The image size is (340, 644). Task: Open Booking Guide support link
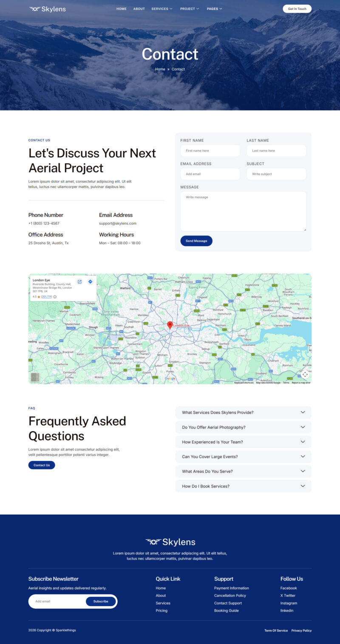227,611
